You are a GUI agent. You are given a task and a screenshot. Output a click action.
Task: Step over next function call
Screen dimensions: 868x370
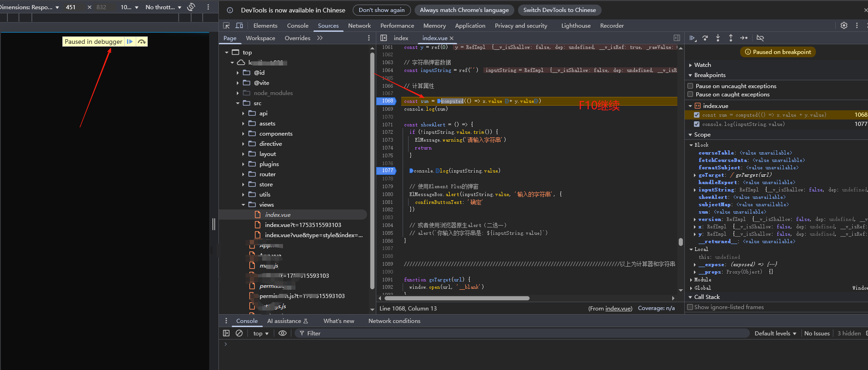pyautogui.click(x=705, y=38)
